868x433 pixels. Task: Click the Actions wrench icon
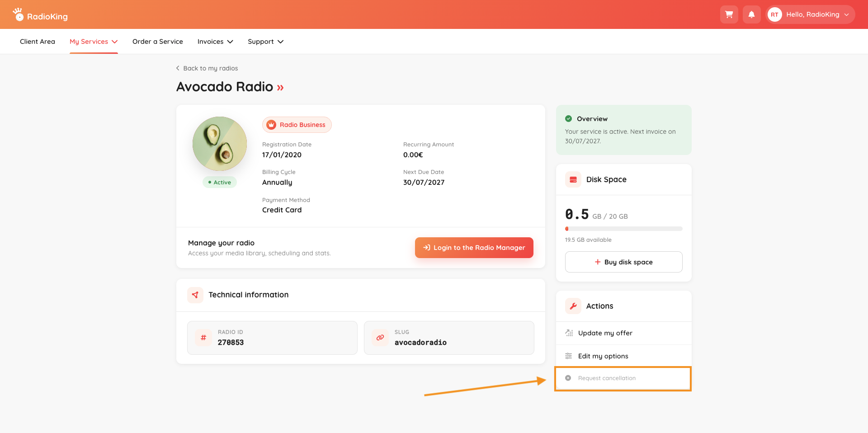click(x=573, y=306)
